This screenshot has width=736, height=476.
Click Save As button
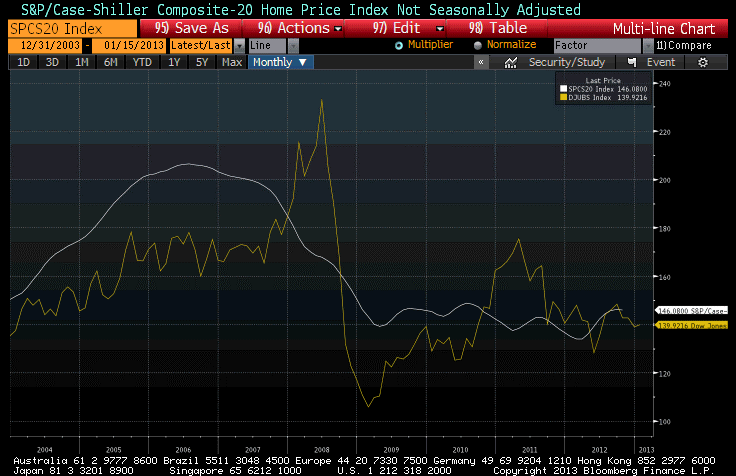click(192, 28)
